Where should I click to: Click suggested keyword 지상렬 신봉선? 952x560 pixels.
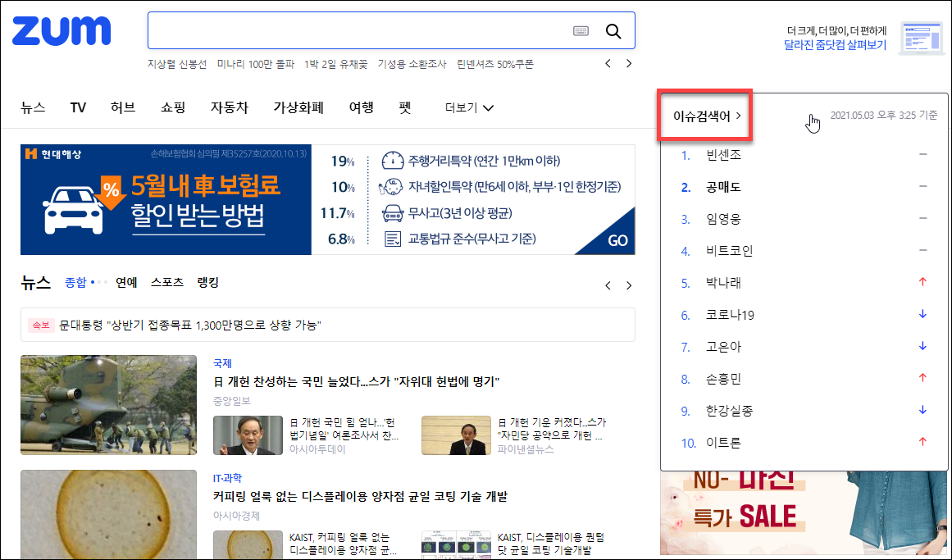tap(177, 64)
